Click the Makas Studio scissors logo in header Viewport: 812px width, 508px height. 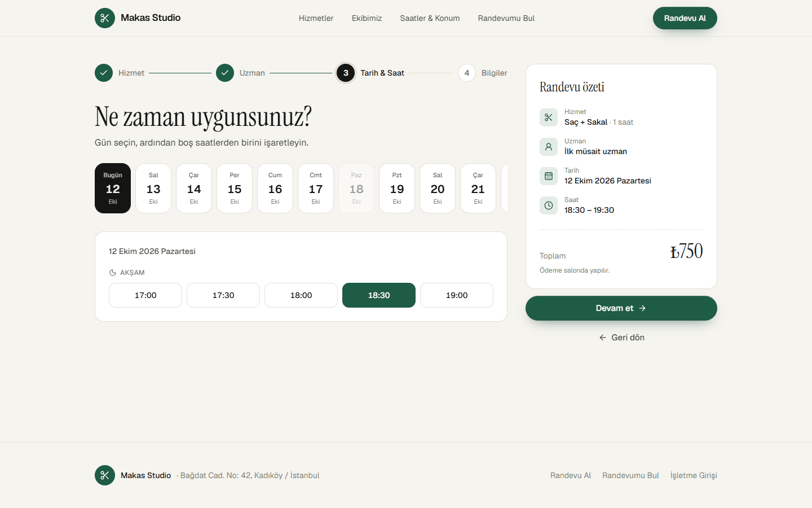(x=105, y=18)
